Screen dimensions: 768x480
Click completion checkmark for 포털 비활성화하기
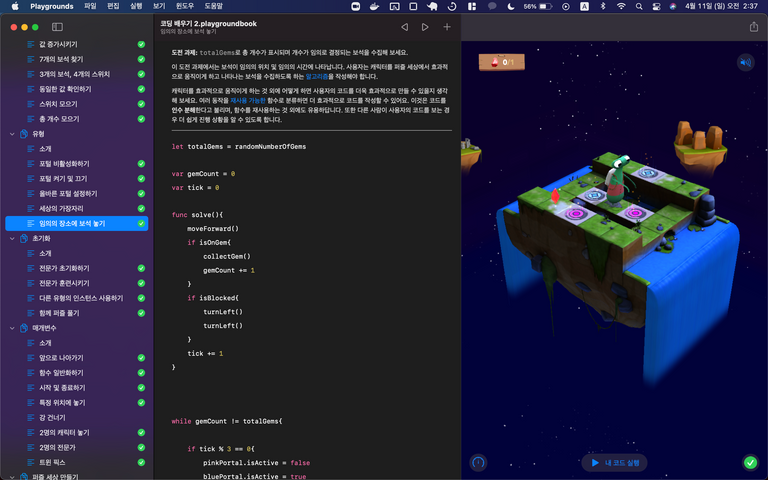point(141,164)
